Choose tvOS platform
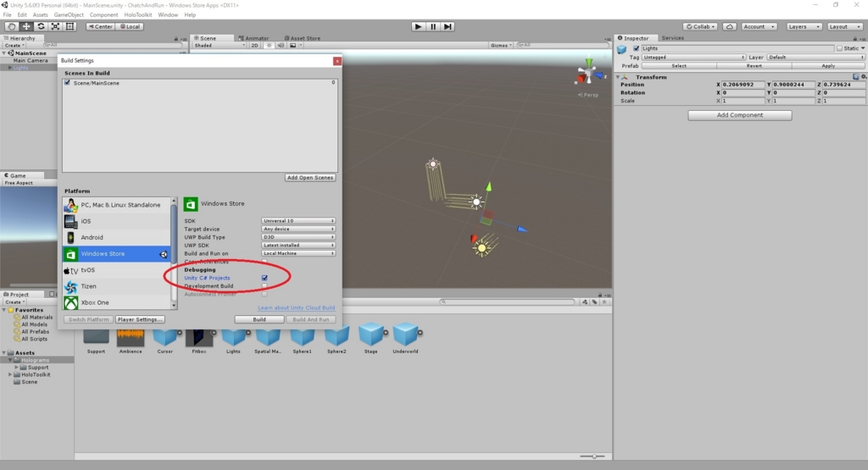 point(117,270)
